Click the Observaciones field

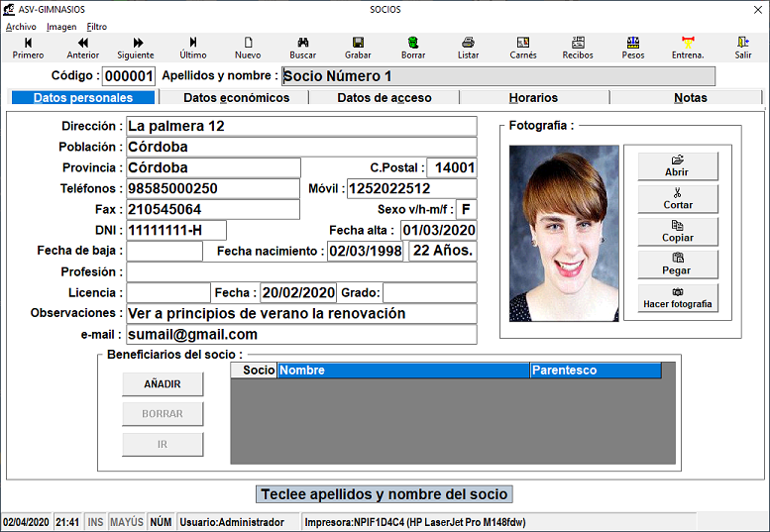[301, 314]
